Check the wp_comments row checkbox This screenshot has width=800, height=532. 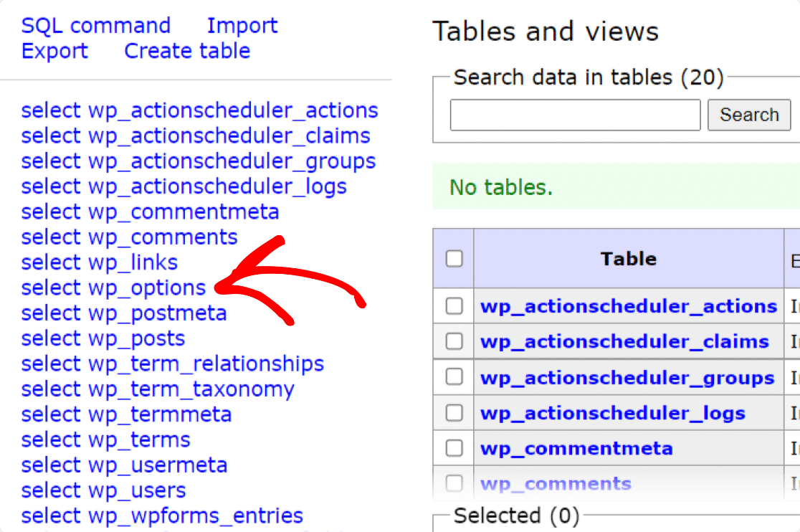[x=454, y=483]
